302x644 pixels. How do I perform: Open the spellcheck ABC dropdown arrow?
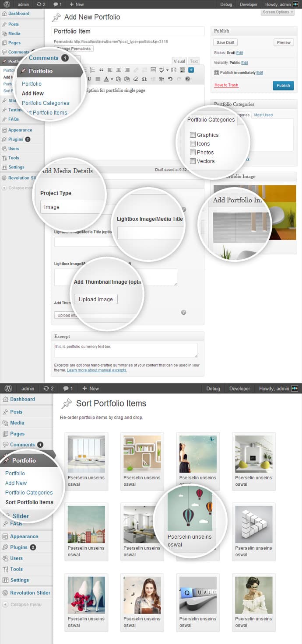167,70
